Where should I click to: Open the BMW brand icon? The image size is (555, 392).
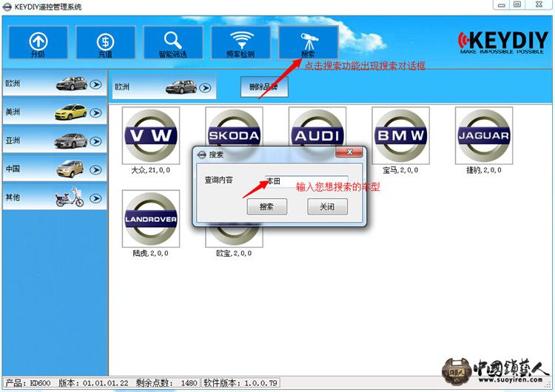tap(400, 135)
